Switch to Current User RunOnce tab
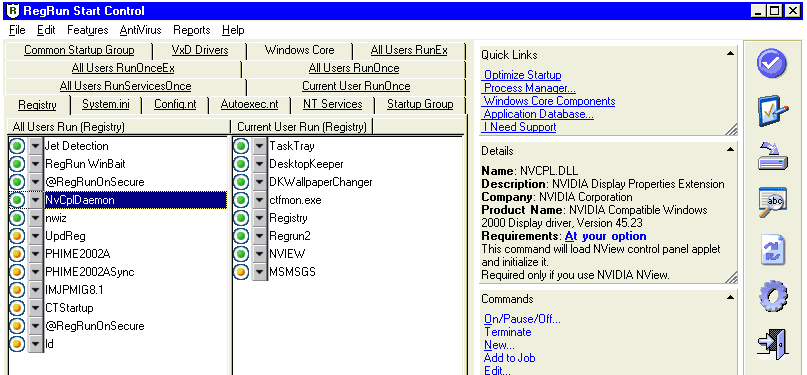807x375 pixels. pyautogui.click(x=356, y=86)
